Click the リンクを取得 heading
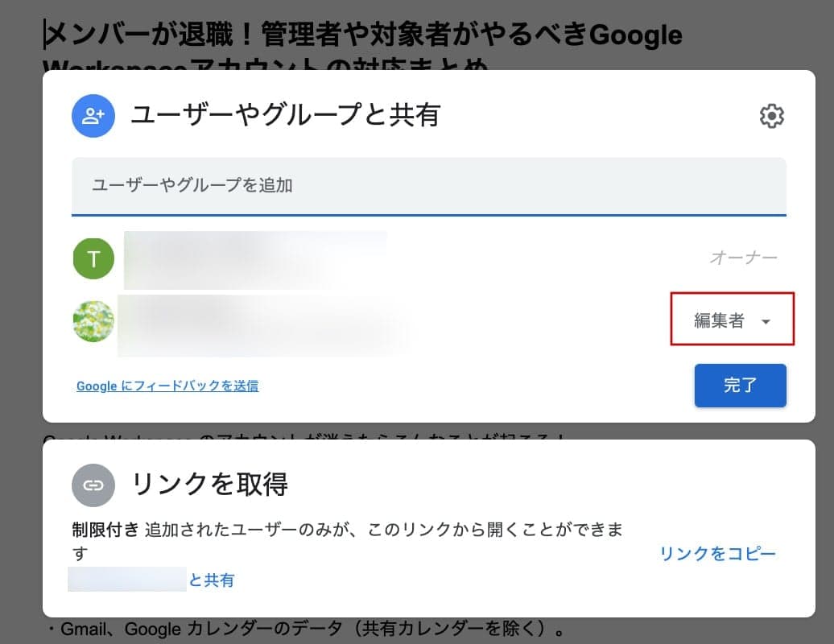Image resolution: width=834 pixels, height=644 pixels. (x=209, y=485)
